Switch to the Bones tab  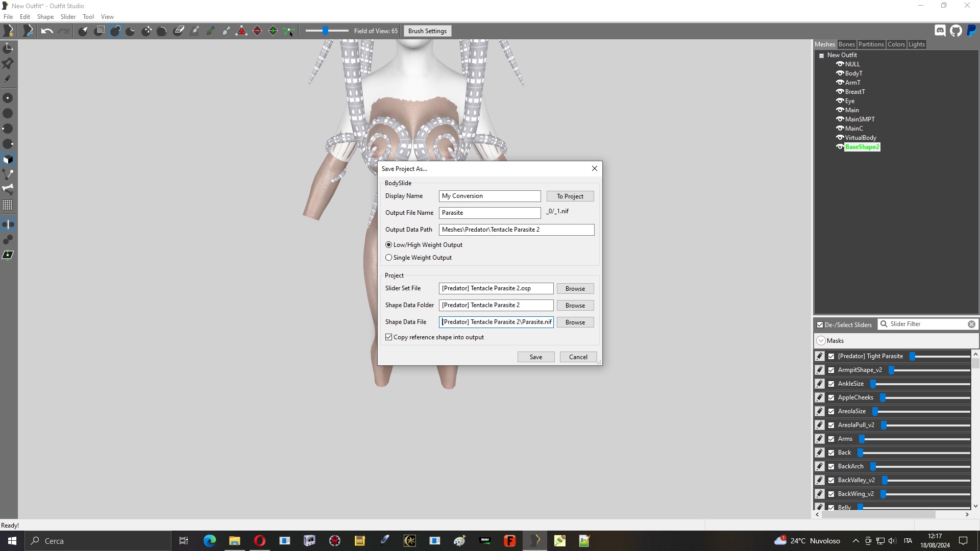846,44
